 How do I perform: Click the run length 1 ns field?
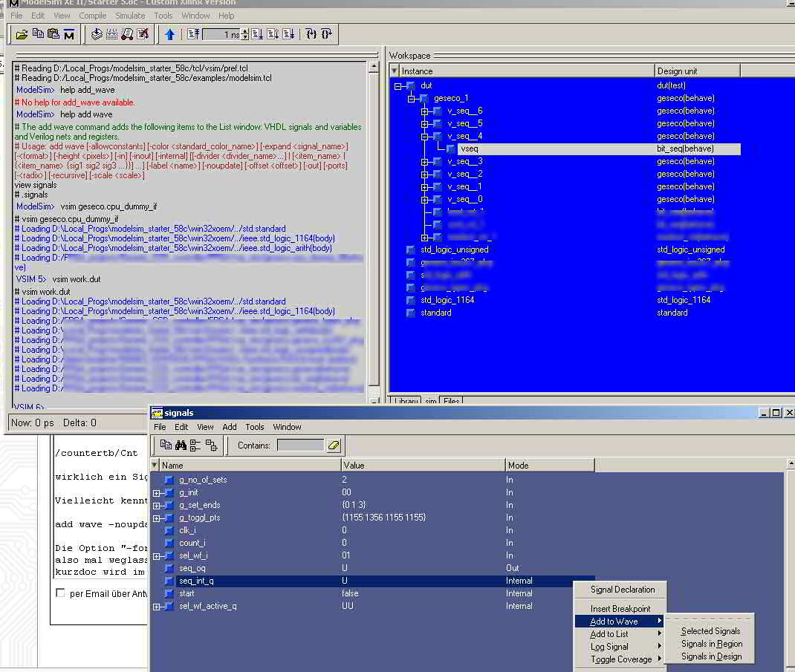pyautogui.click(x=221, y=34)
